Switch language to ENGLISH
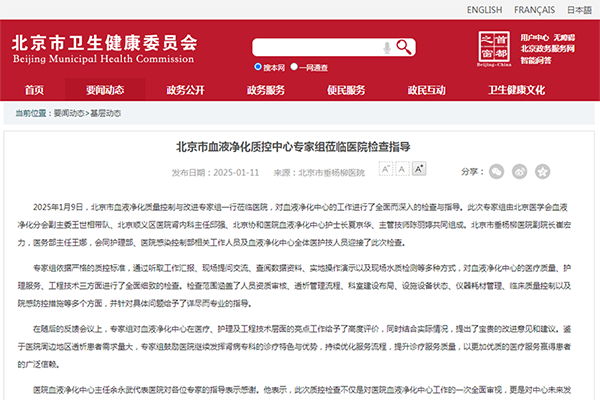Viewport: 600px width, 400px height. pyautogui.click(x=484, y=10)
